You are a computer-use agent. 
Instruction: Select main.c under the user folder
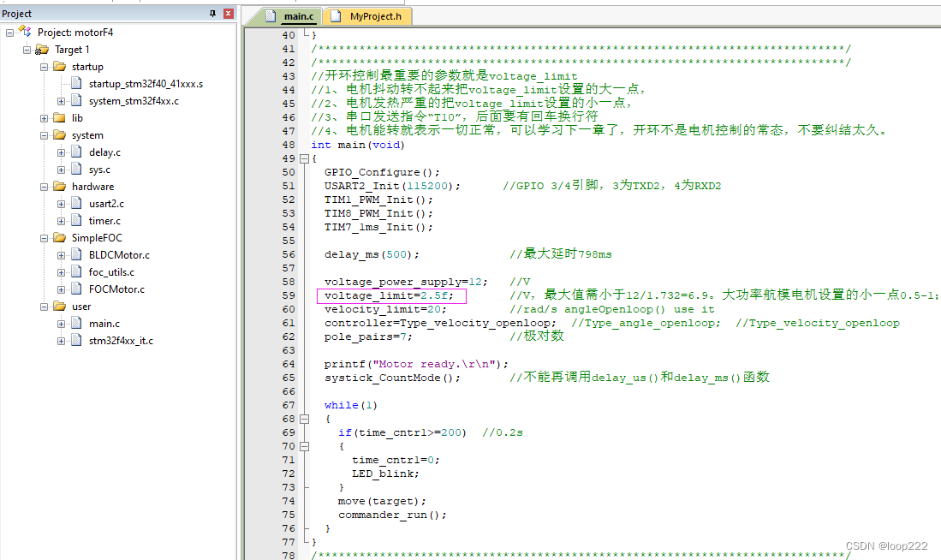104,324
